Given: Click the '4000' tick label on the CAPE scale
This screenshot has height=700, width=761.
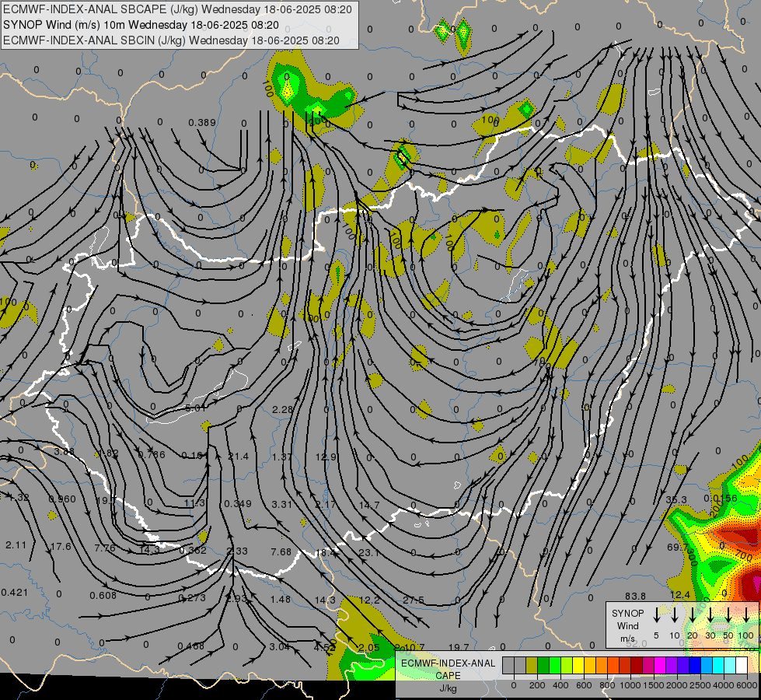Looking at the screenshot, I should (x=724, y=685).
